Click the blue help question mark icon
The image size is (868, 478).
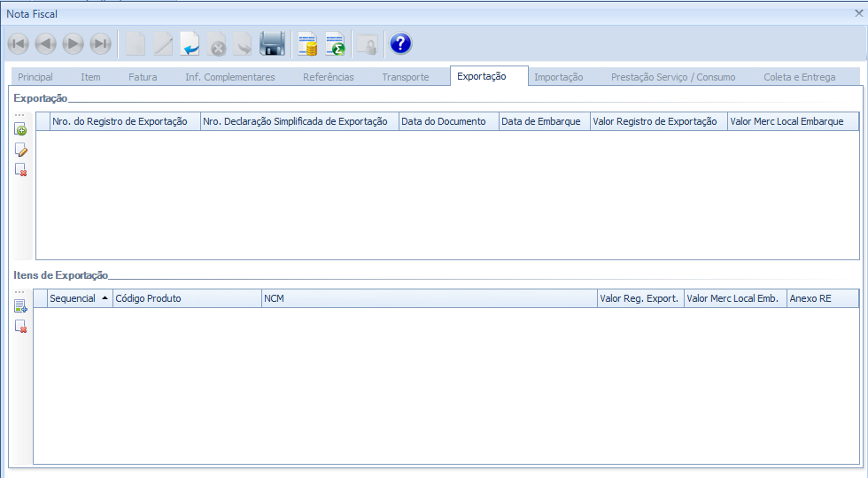400,43
